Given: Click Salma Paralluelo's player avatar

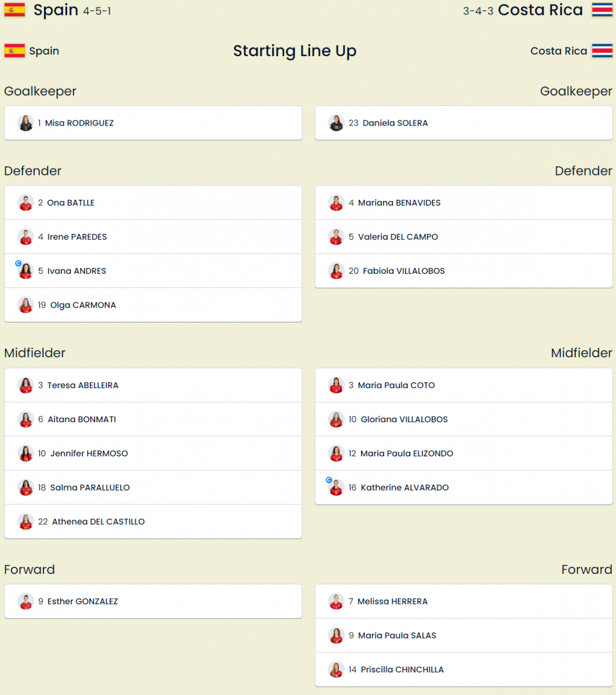Looking at the screenshot, I should tap(25, 488).
